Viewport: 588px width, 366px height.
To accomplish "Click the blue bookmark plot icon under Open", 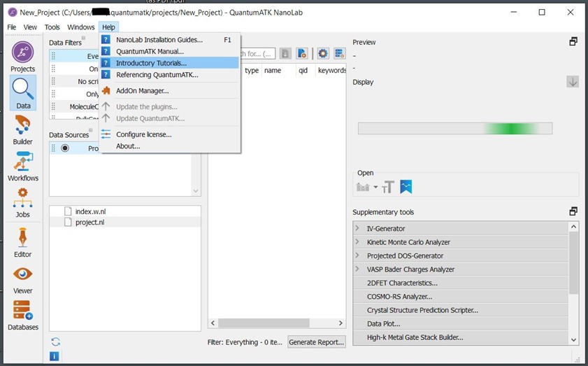I will [406, 187].
